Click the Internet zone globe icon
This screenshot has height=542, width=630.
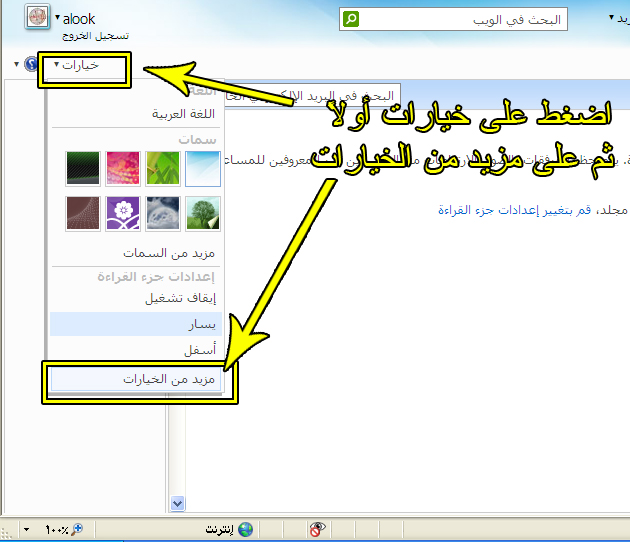click(x=245, y=529)
